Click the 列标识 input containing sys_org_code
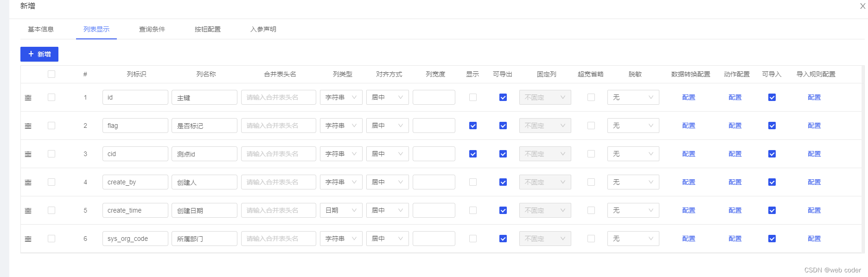Image resolution: width=868 pixels, height=277 pixels. point(135,239)
